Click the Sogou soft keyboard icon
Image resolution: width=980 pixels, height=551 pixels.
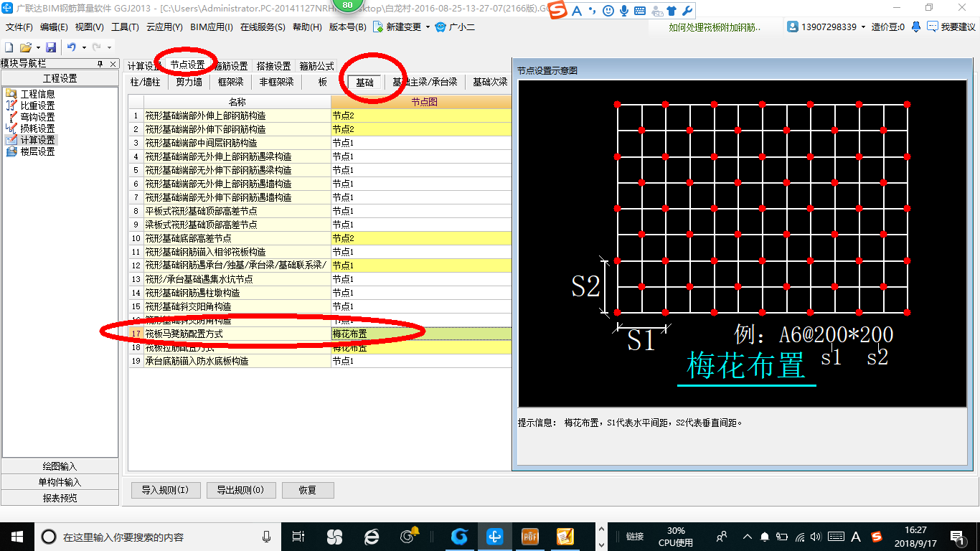(x=639, y=11)
